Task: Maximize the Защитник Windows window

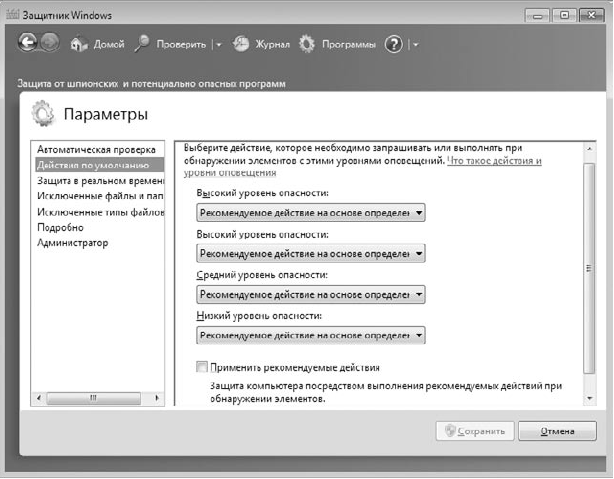Action: point(564,15)
